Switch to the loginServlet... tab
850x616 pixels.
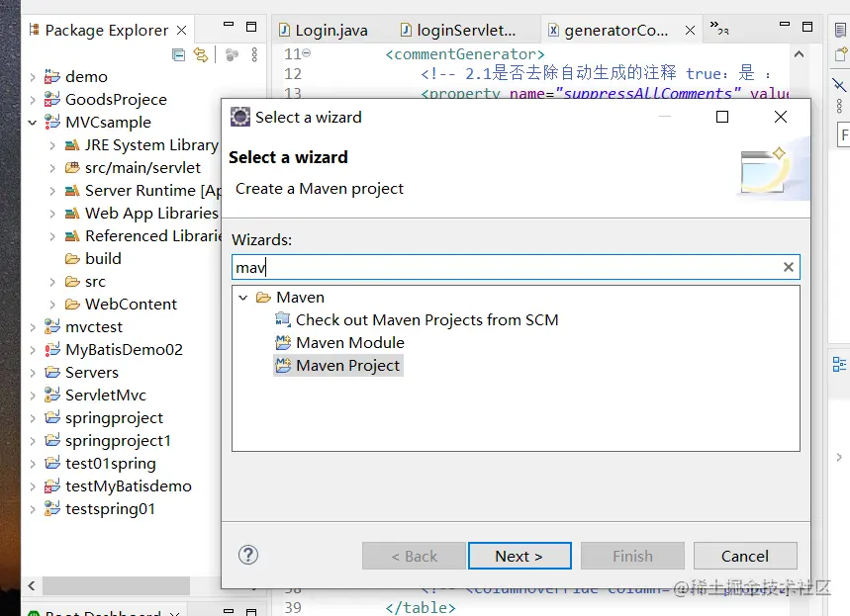click(x=458, y=30)
